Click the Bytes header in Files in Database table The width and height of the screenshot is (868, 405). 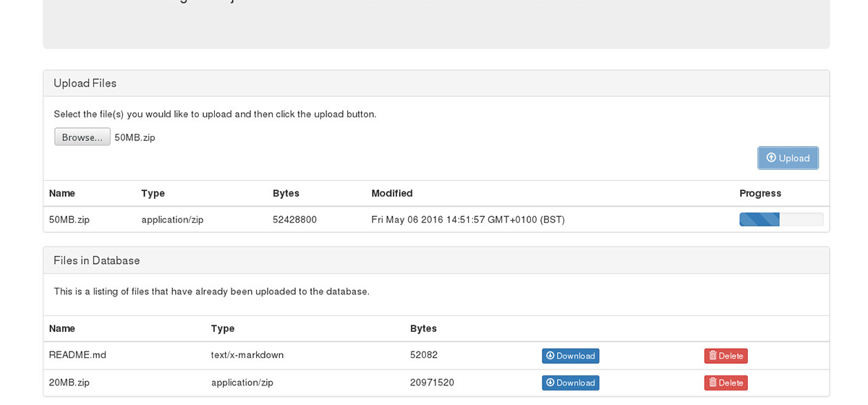[x=424, y=328]
